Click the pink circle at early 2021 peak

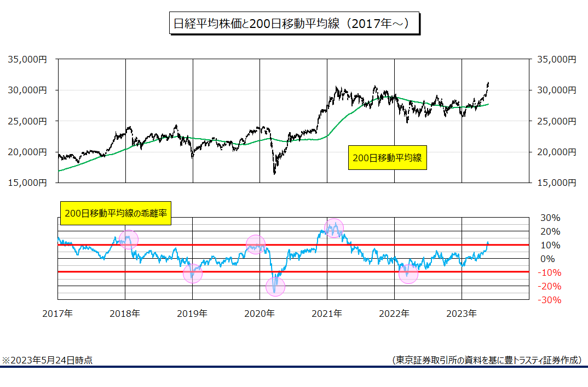click(x=334, y=228)
